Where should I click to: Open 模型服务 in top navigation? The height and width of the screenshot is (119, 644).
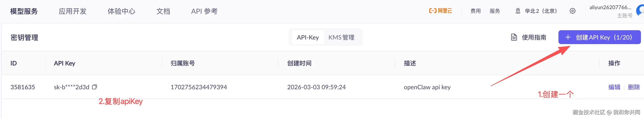[x=24, y=11]
